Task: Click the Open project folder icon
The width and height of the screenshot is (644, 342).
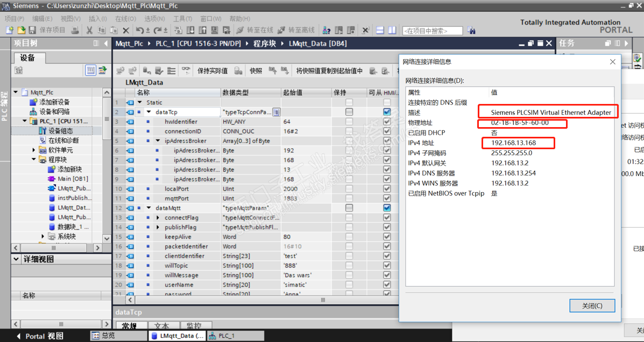Action: point(21,30)
